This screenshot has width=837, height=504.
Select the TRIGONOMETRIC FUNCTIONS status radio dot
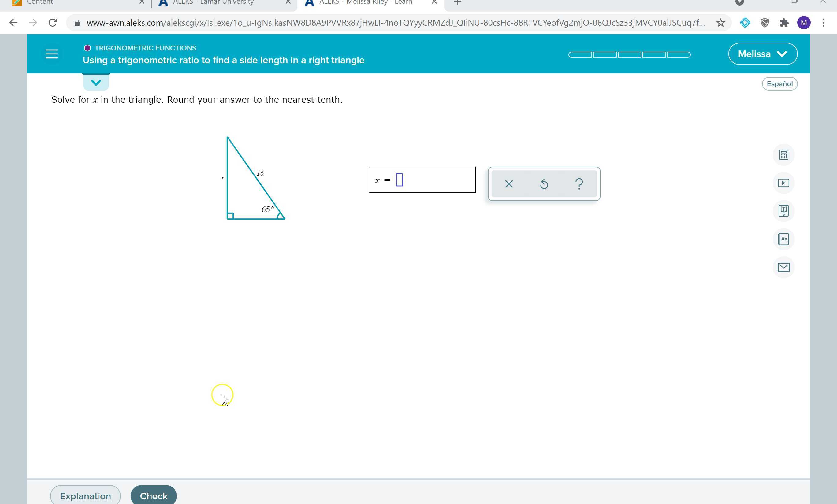87,47
